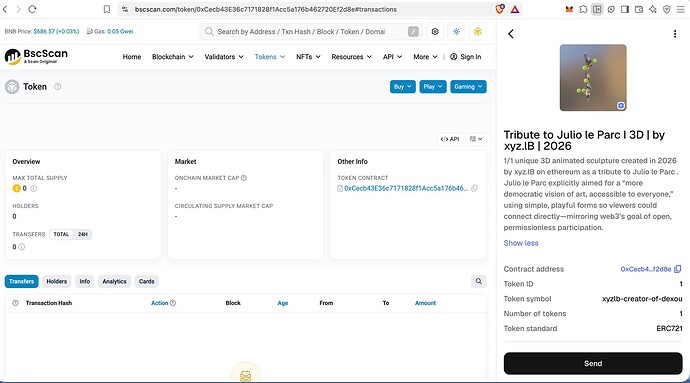Open the list view options dropdown
690x383 pixels.
pyautogui.click(x=476, y=139)
